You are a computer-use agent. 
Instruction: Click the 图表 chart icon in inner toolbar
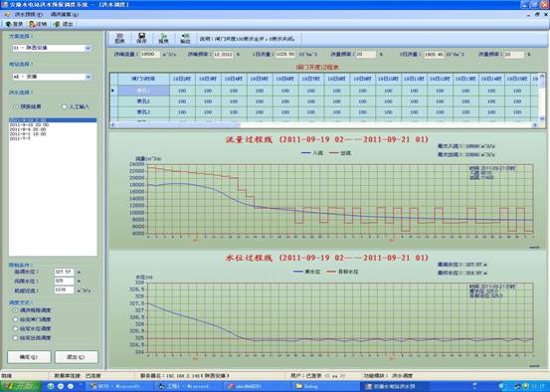point(119,38)
